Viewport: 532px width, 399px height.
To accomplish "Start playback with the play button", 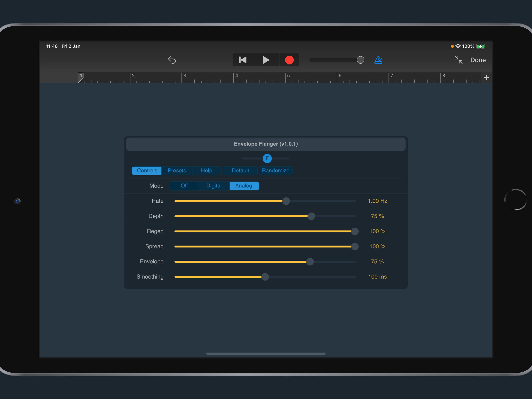I will pos(266,60).
